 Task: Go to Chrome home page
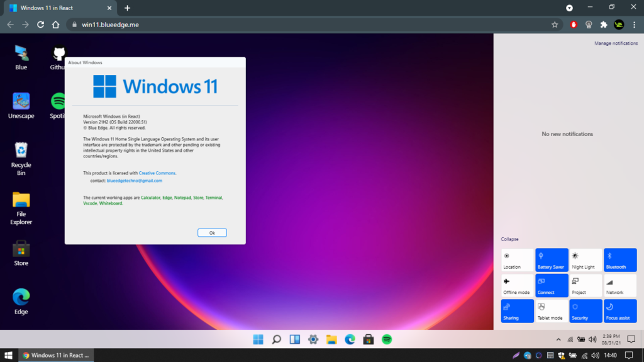55,25
